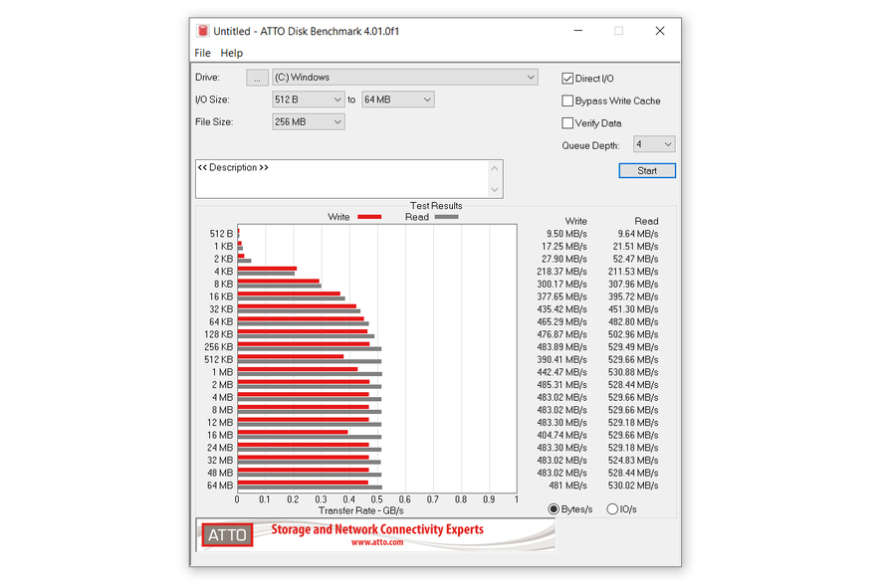The height and width of the screenshot is (588, 896).
Task: Click the description scroll down arrow
Action: pos(495,189)
